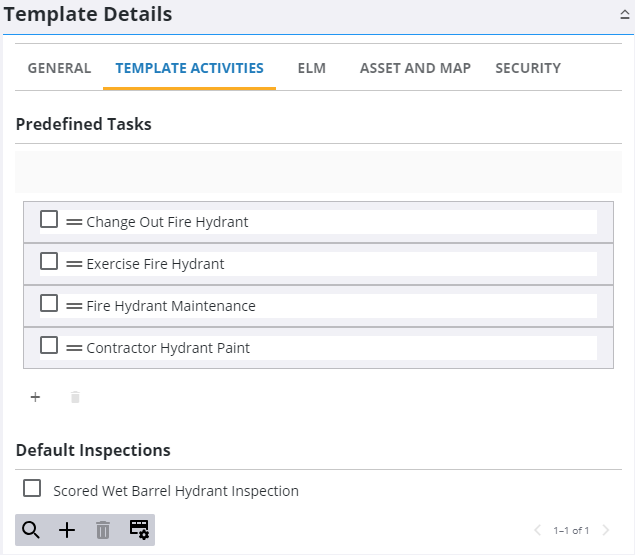Switch to the General tab
635x555 pixels.
(59, 68)
